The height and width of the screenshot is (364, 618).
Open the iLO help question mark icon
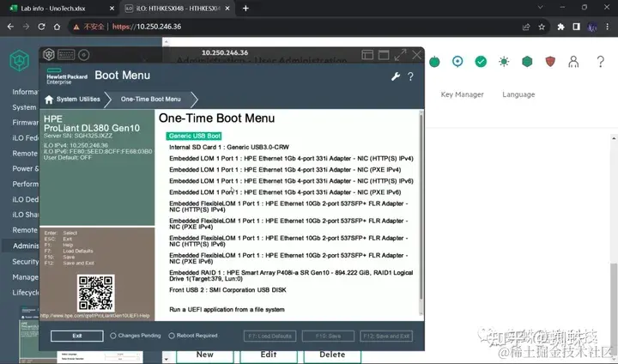coord(600,62)
